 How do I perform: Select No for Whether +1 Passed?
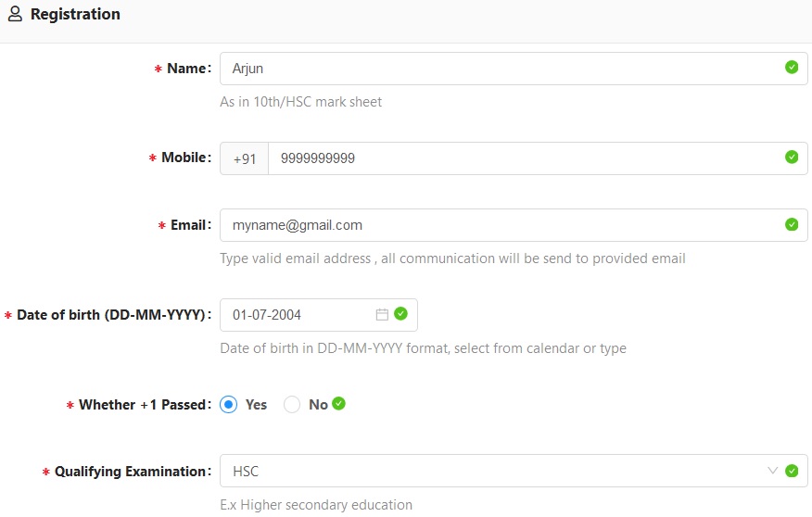292,404
